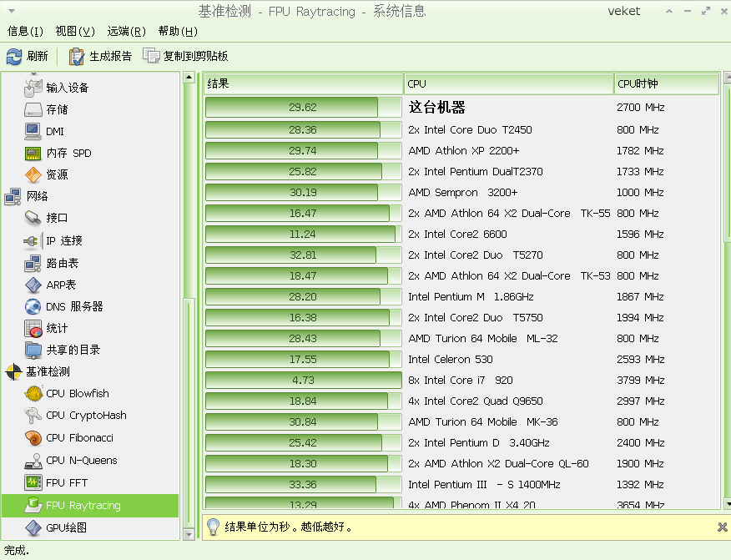Screen dimensions: 731x560
Task: Open the CPU CryptoHash keys icon
Action: pyautogui.click(x=33, y=416)
